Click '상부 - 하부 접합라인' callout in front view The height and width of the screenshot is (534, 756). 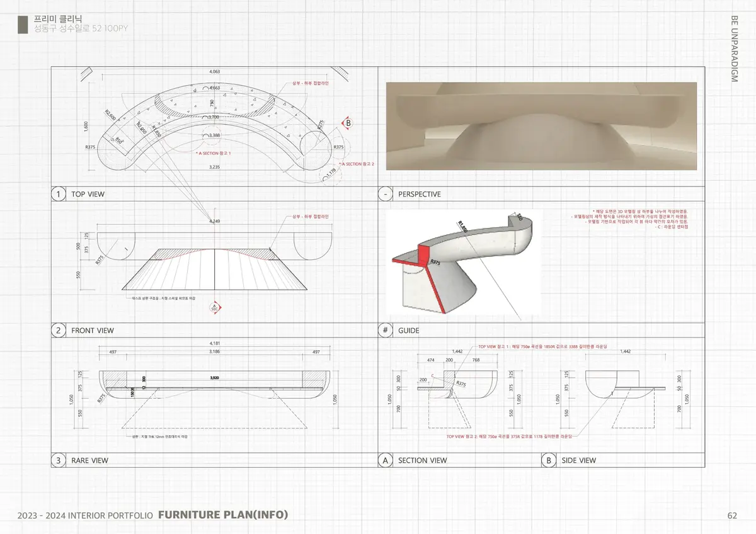pyautogui.click(x=311, y=216)
